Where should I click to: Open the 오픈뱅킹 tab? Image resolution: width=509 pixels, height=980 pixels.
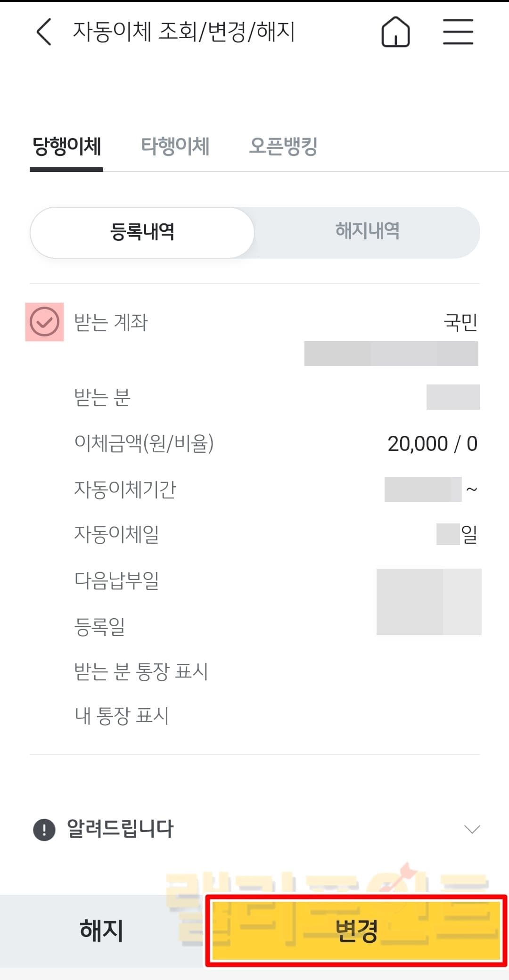tap(283, 146)
